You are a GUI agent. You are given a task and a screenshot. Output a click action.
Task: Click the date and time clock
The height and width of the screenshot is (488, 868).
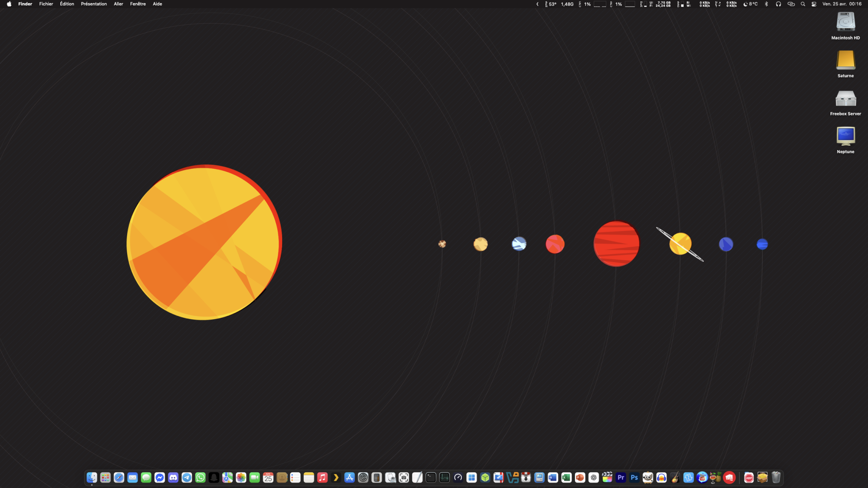pos(842,4)
